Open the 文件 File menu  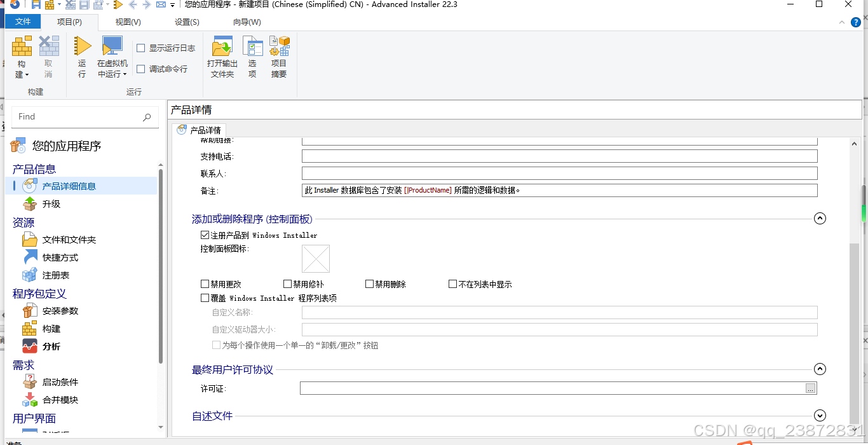tap(23, 22)
